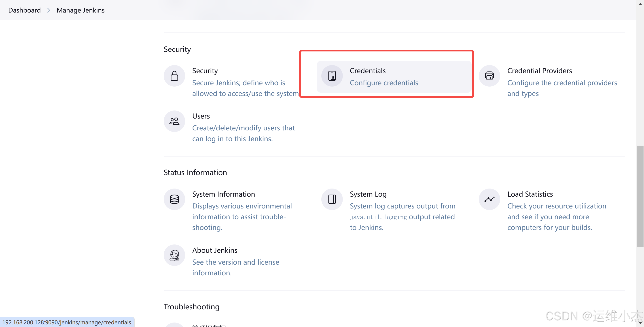Click the About Jenkins butler icon
Image resolution: width=644 pixels, height=327 pixels.
click(x=174, y=255)
